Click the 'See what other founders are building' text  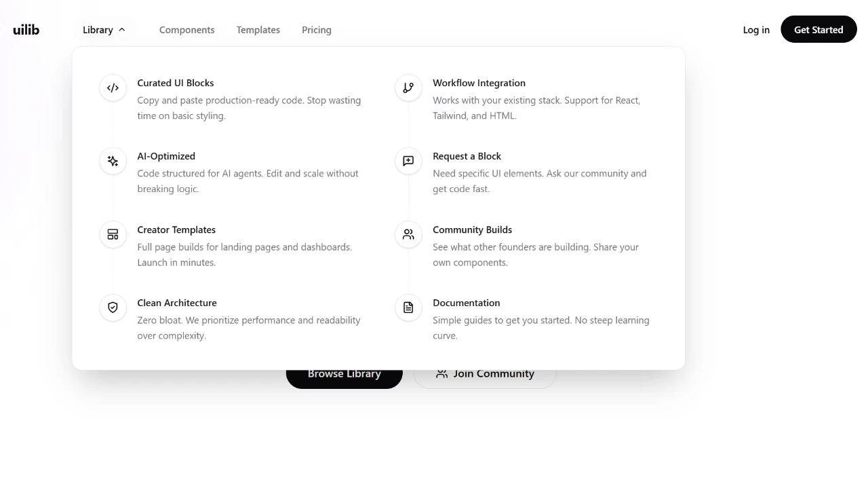536,255
